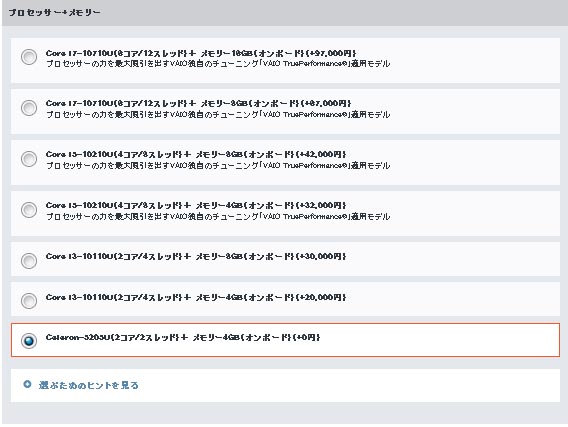Screen dimensions: 568x427
Task: Open the 選ぶためのヒントを見る link
Action: 88,385
